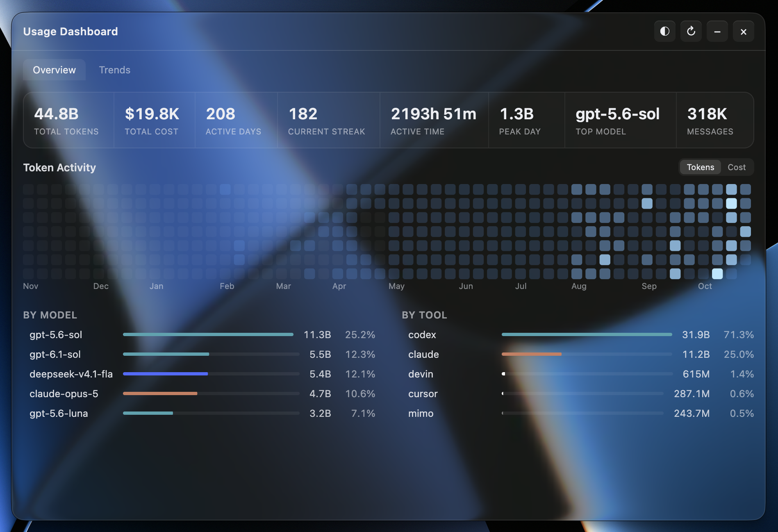Viewport: 778px width, 532px height.
Task: Click the Token Activity heading
Action: [59, 168]
